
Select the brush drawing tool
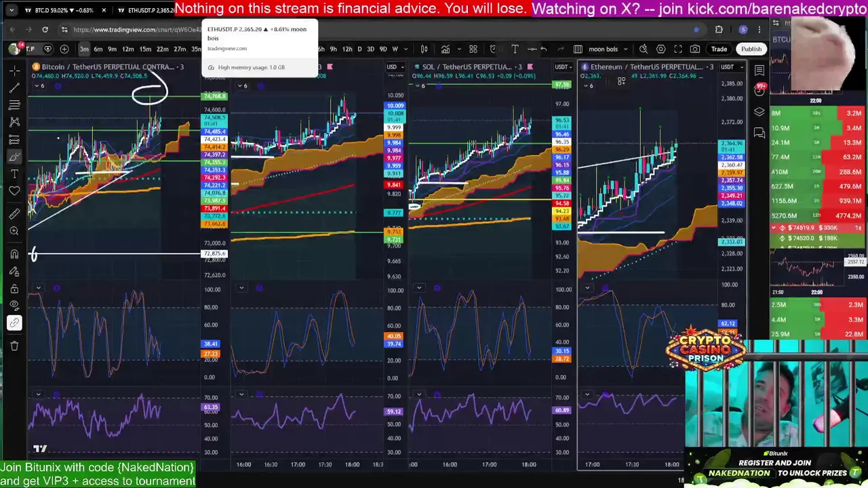[x=14, y=157]
